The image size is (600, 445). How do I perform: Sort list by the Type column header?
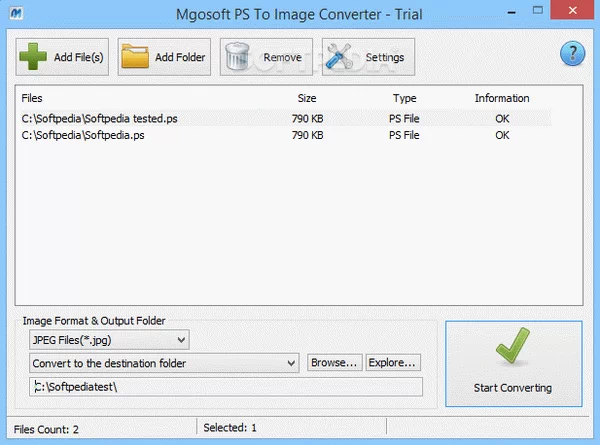(404, 99)
